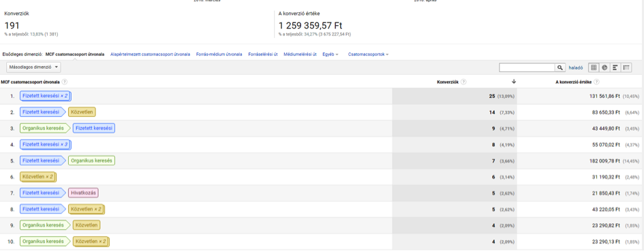Open help for MCF csatornacsoport útvonala column
Image resolution: width=644 pixels, height=251 pixels.
[x=65, y=82]
